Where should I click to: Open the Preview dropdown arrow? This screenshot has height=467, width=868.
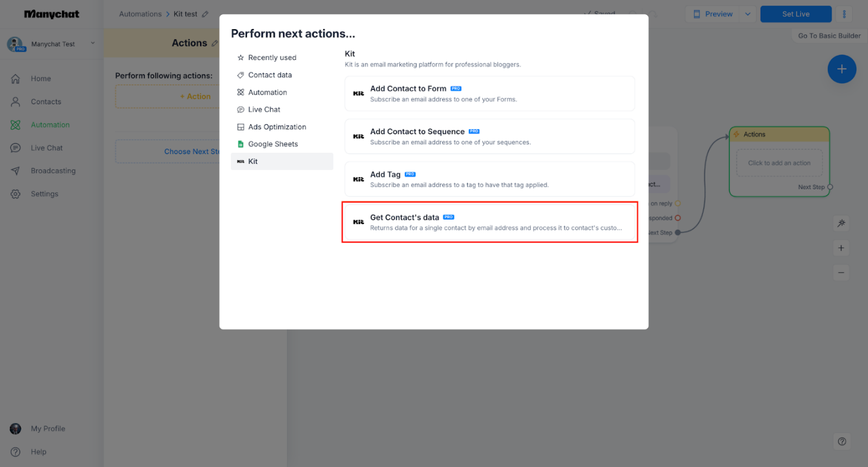(747, 13)
